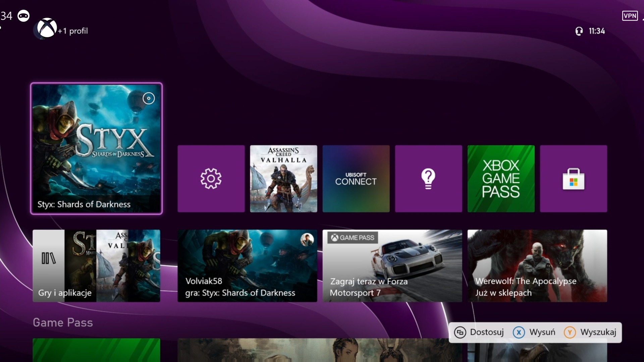The height and width of the screenshot is (362, 644).
Task: Click the disc icon on Styx tile
Action: tap(149, 98)
